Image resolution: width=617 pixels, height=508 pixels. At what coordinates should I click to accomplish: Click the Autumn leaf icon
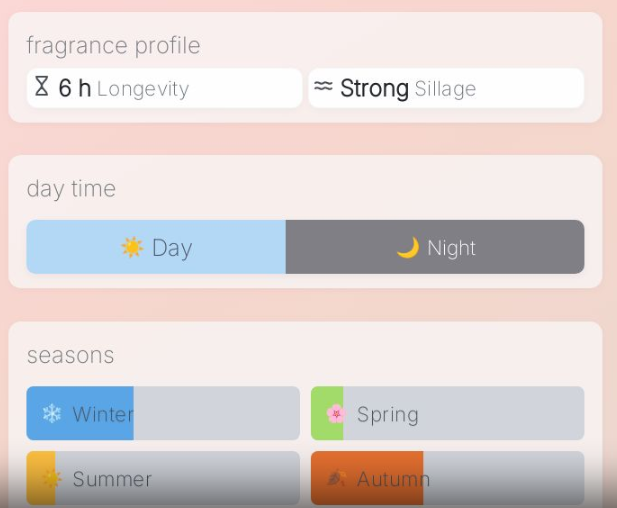pyautogui.click(x=336, y=479)
